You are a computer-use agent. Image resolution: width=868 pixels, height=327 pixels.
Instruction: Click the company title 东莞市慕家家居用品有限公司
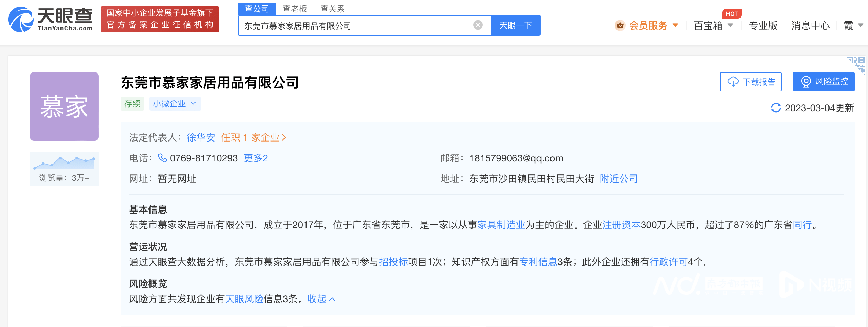[x=210, y=82]
